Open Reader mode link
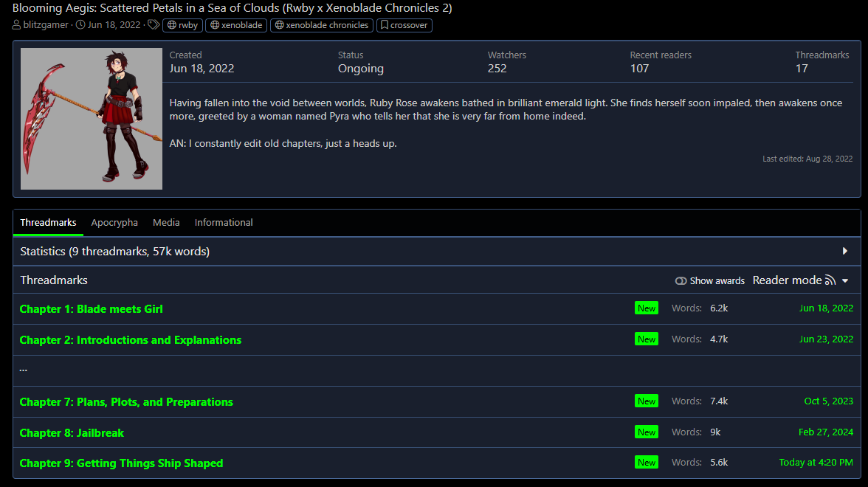 click(x=787, y=280)
